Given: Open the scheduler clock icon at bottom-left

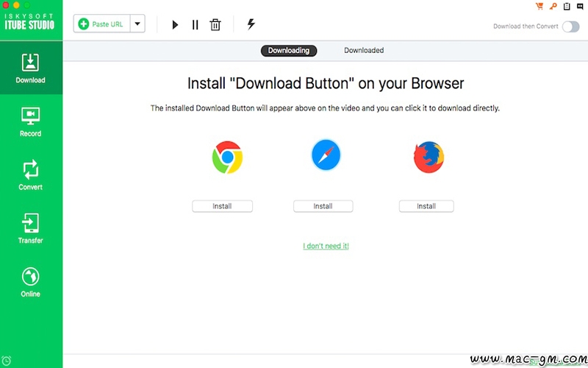Looking at the screenshot, I should coord(7,361).
